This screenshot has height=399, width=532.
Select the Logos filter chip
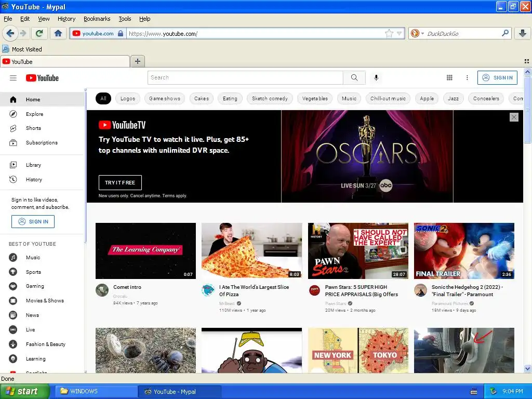128,98
